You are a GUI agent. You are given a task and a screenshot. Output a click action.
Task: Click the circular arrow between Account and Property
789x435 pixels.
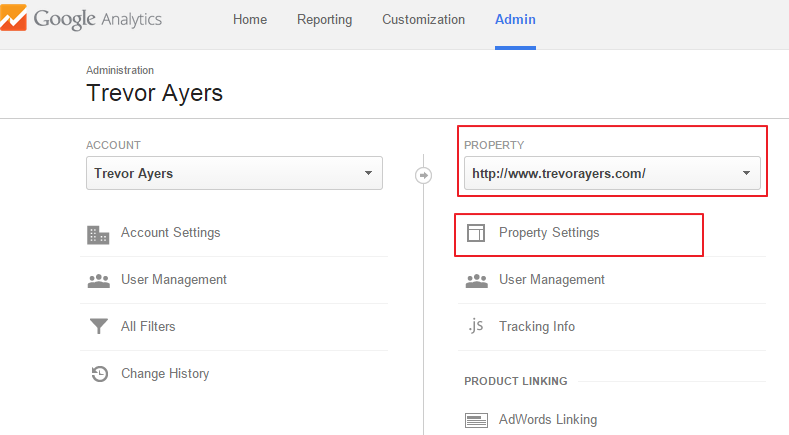423,175
